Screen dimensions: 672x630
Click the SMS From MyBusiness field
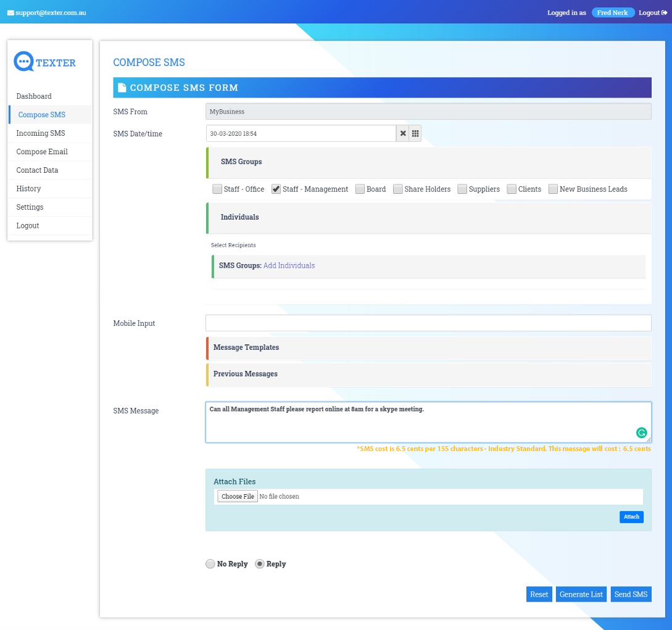(429, 112)
